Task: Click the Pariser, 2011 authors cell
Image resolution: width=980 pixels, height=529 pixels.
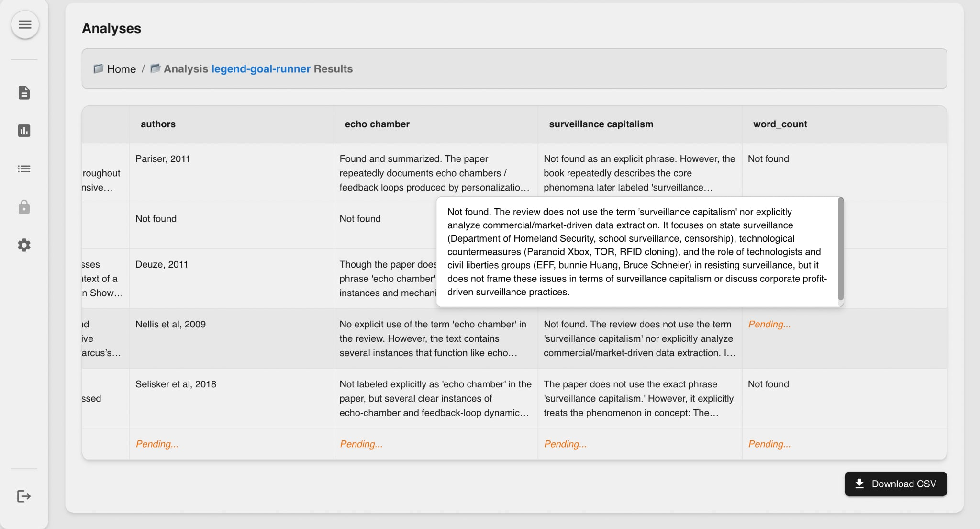Action: pyautogui.click(x=163, y=159)
